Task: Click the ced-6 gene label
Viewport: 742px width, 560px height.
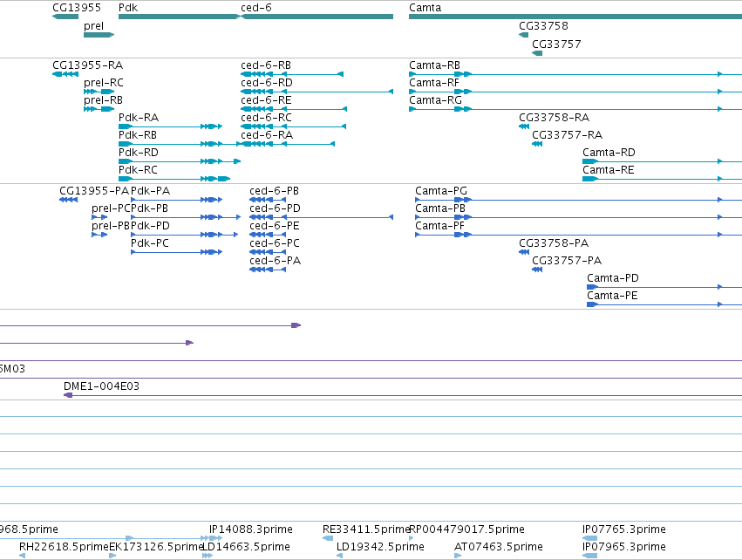Action: [x=256, y=8]
